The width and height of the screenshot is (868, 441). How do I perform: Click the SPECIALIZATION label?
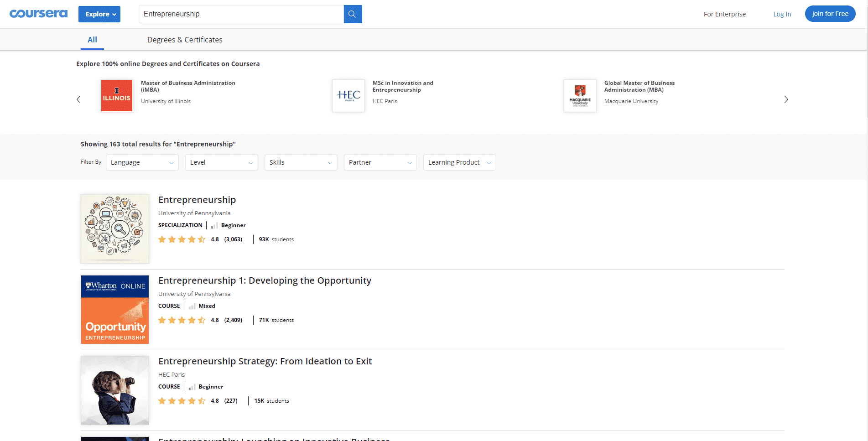[180, 225]
